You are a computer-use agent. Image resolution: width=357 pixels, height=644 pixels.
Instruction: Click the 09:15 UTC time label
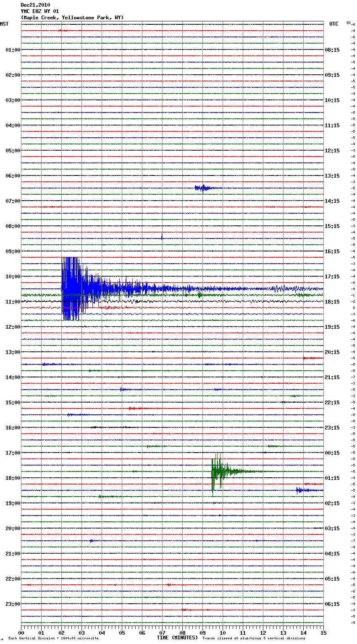click(332, 75)
